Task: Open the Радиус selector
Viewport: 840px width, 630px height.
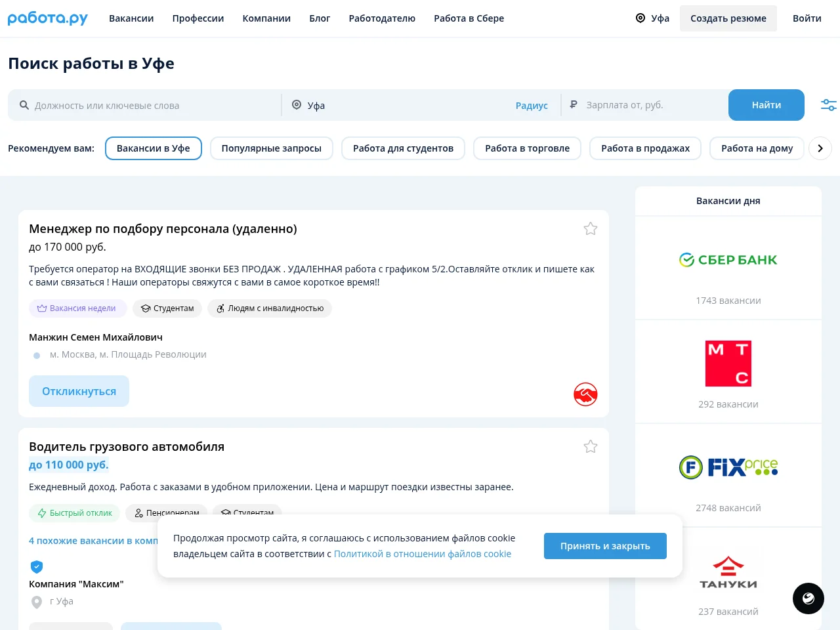Action: click(x=532, y=105)
